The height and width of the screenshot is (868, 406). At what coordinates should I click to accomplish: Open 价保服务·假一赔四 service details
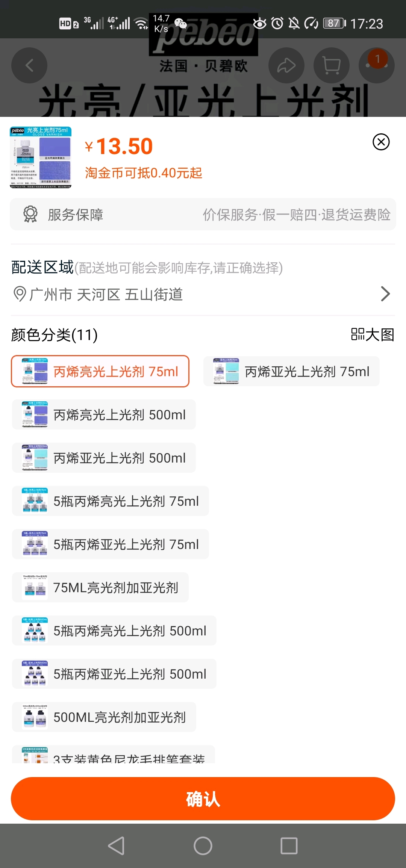pyautogui.click(x=297, y=215)
